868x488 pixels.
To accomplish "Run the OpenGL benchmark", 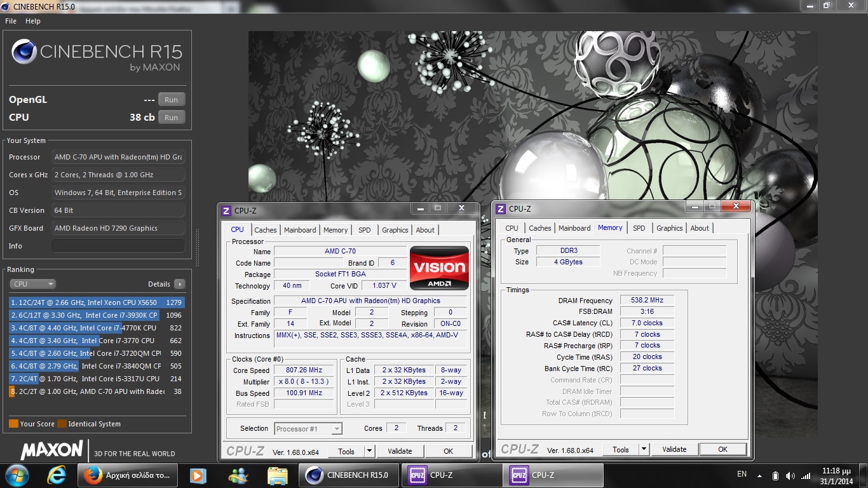I will click(172, 100).
